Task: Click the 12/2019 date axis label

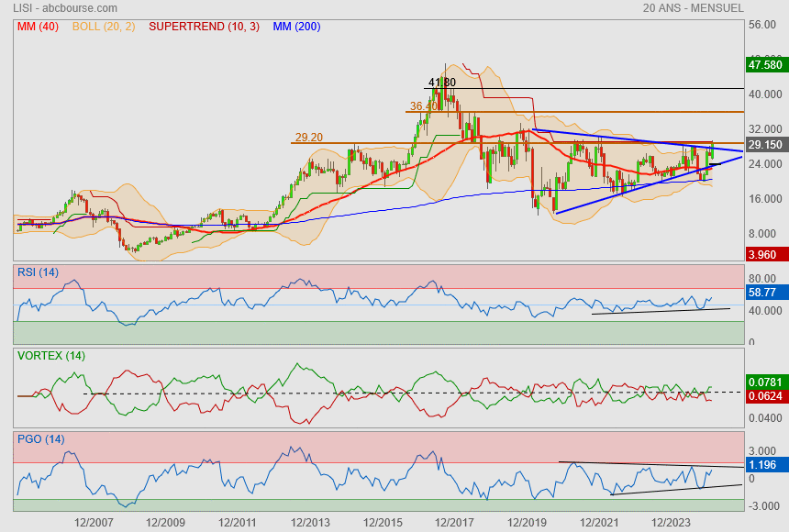Action: [x=527, y=523]
